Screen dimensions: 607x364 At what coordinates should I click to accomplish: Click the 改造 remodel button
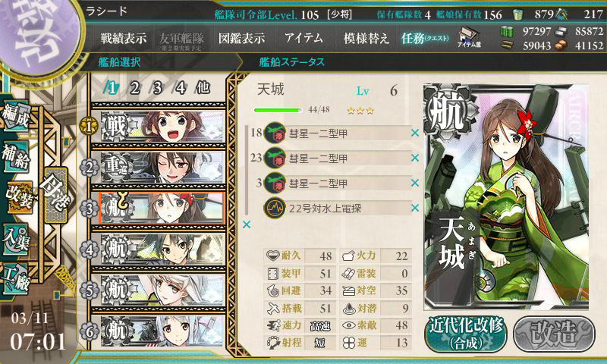tap(554, 334)
